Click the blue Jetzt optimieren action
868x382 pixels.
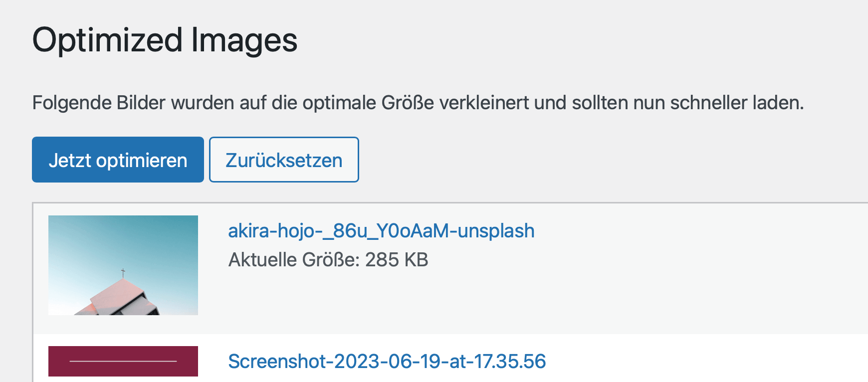[118, 160]
